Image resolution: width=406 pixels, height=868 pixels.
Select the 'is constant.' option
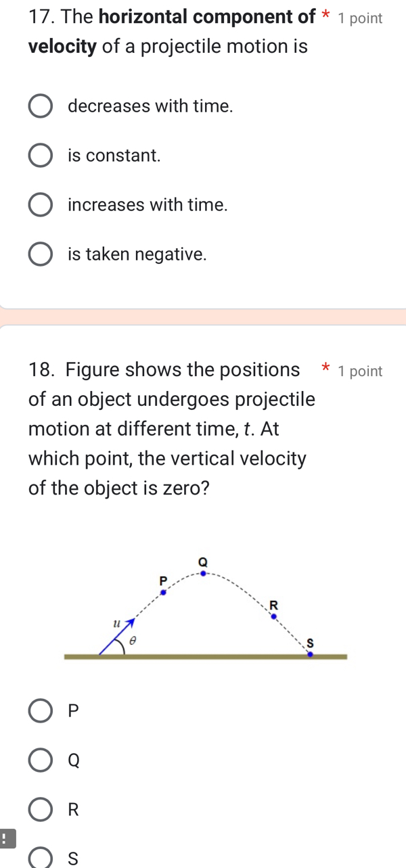pyautogui.click(x=40, y=155)
